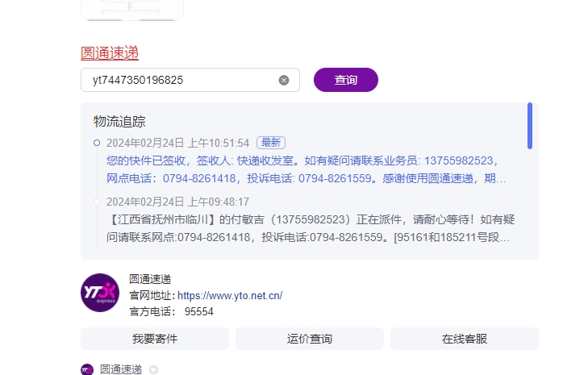
Task: Click the timeline marker for 09:48:17 entry
Action: [97, 202]
